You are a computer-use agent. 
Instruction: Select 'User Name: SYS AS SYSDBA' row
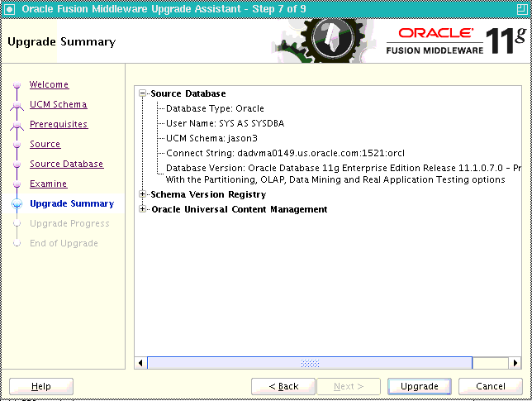(x=225, y=123)
